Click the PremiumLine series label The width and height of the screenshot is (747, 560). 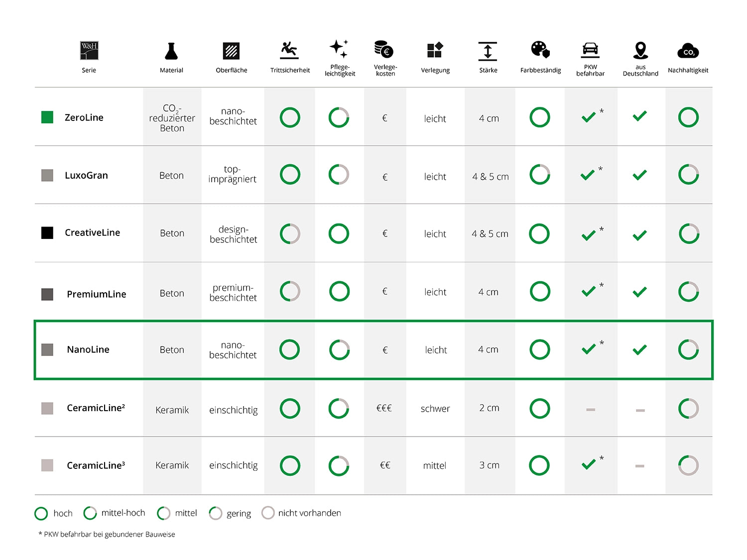click(x=97, y=294)
